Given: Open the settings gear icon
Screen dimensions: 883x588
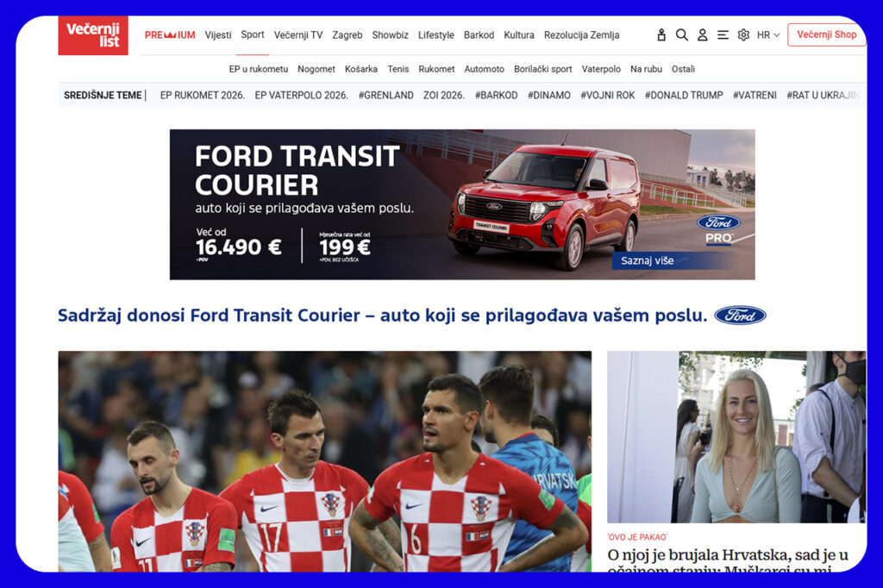Looking at the screenshot, I should [x=743, y=35].
